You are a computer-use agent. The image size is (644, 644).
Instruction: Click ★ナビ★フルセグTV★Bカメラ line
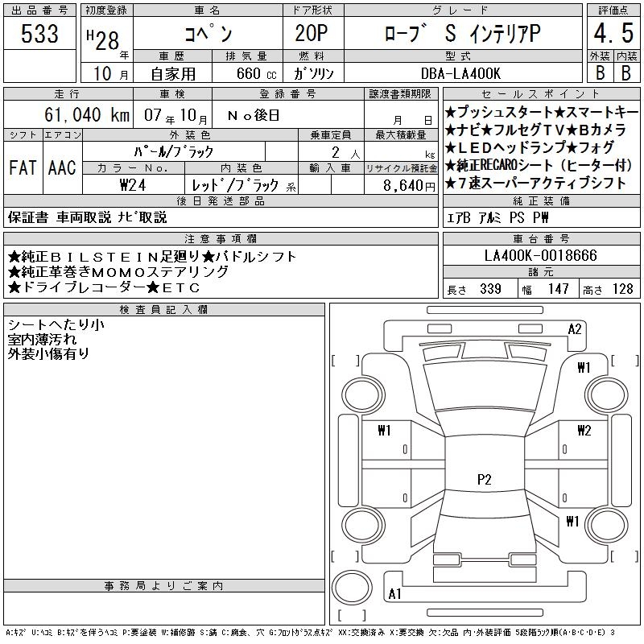point(535,130)
